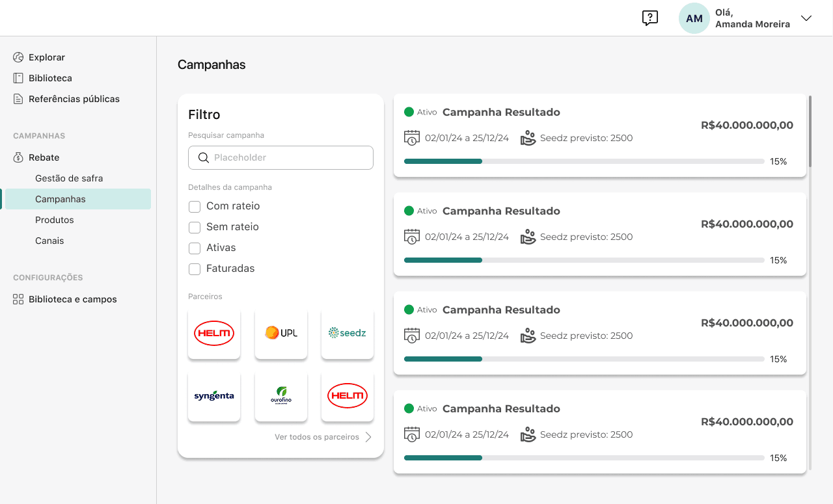Click the third campaign's progress bar
833x504 pixels.
click(584, 359)
